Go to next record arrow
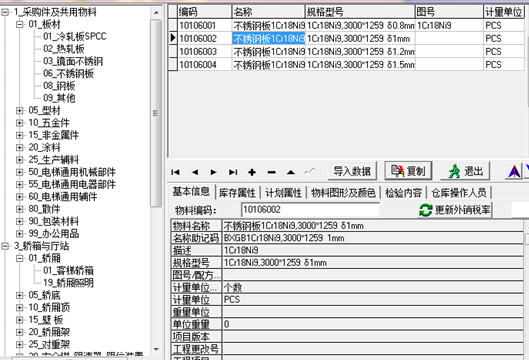Image resolution: width=529 pixels, height=360 pixels. tap(214, 172)
